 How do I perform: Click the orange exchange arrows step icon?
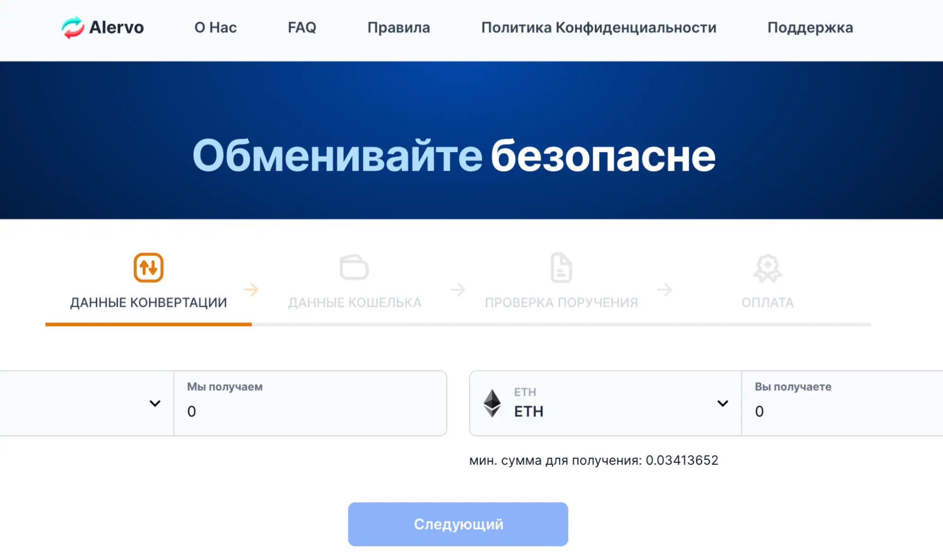coord(148,267)
